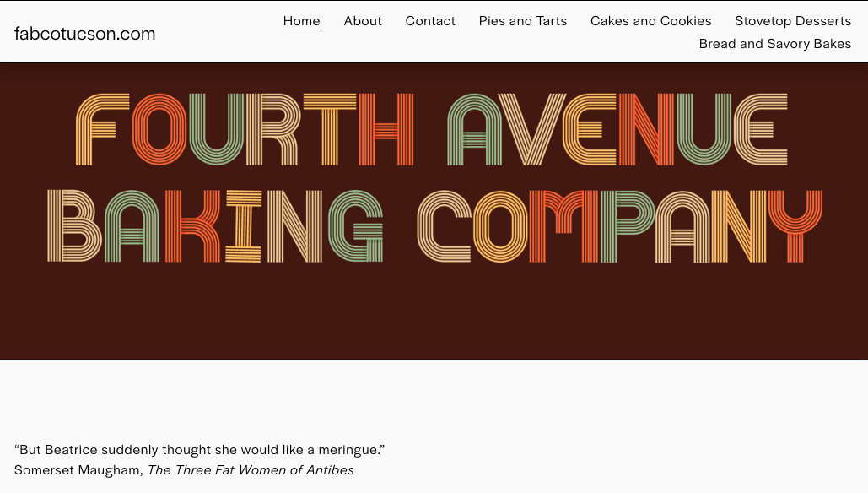Browse the Stovetop Desserts category
The image size is (868, 493).
pyautogui.click(x=792, y=21)
